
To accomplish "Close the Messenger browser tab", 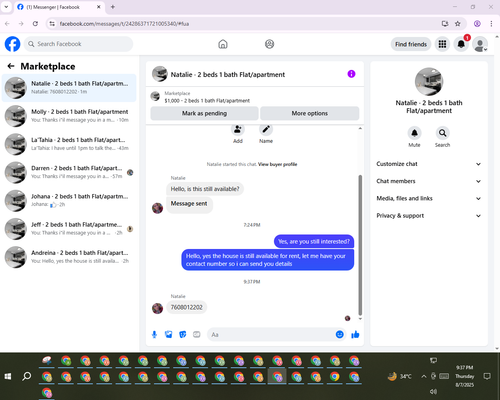I will pos(99,7).
